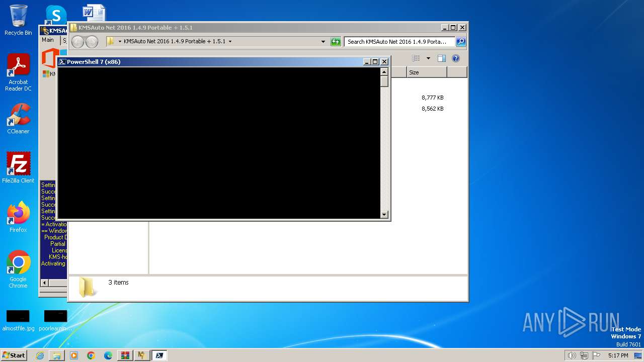
Task: Open CCleaner desktop shortcut
Action: (x=18, y=119)
